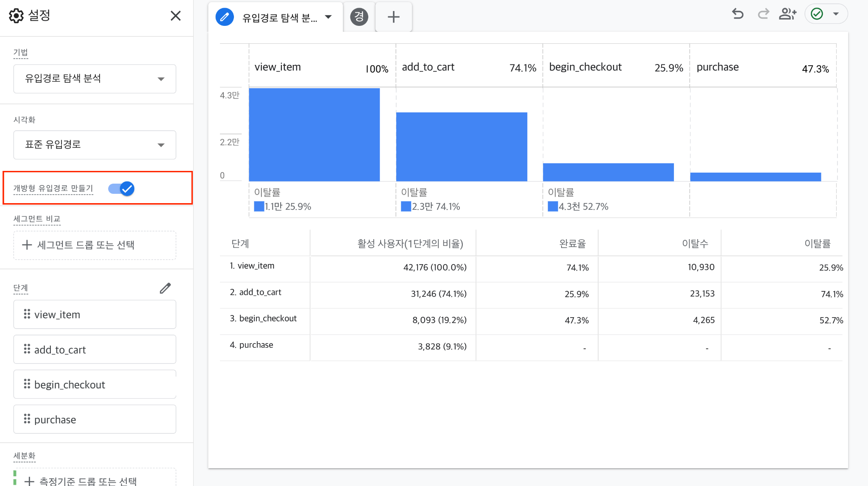Viewport: 868px width, 486px height.
Task: Toggle 개방형 유입경로 만들기 switch
Action: 121,188
